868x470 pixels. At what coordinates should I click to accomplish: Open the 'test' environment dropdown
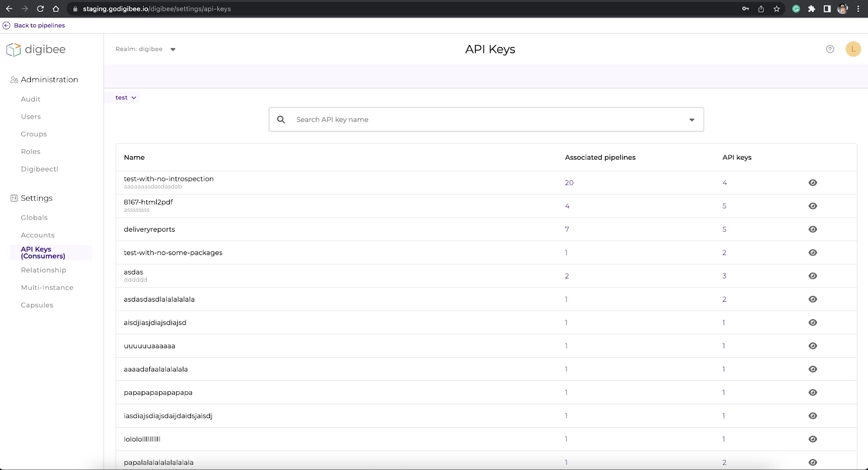pyautogui.click(x=125, y=98)
